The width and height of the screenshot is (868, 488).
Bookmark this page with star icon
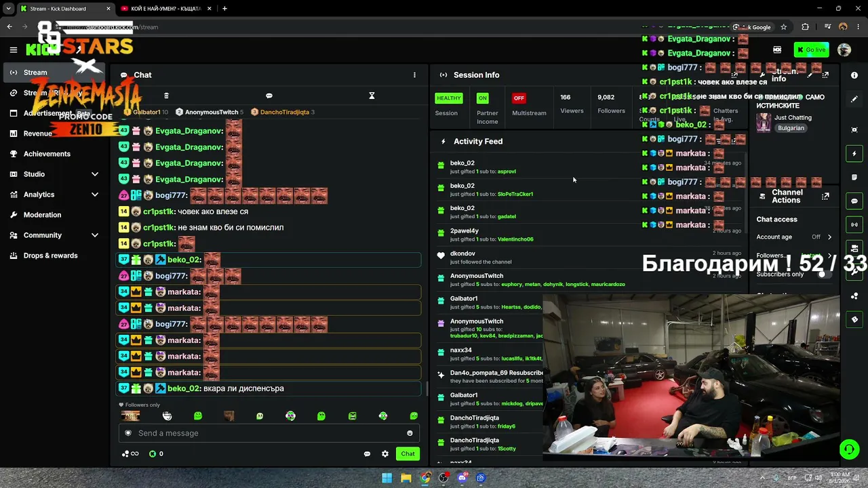click(784, 27)
